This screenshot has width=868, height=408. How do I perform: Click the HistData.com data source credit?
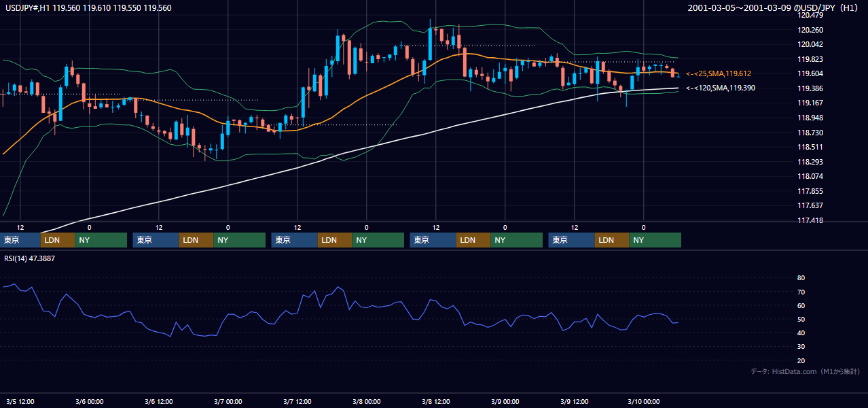(806, 372)
